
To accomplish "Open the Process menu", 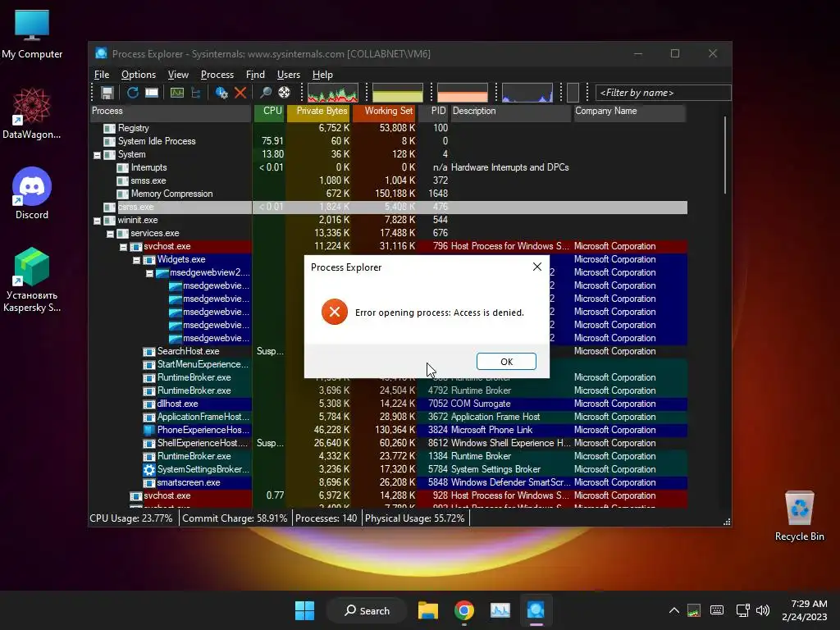I will [x=217, y=75].
